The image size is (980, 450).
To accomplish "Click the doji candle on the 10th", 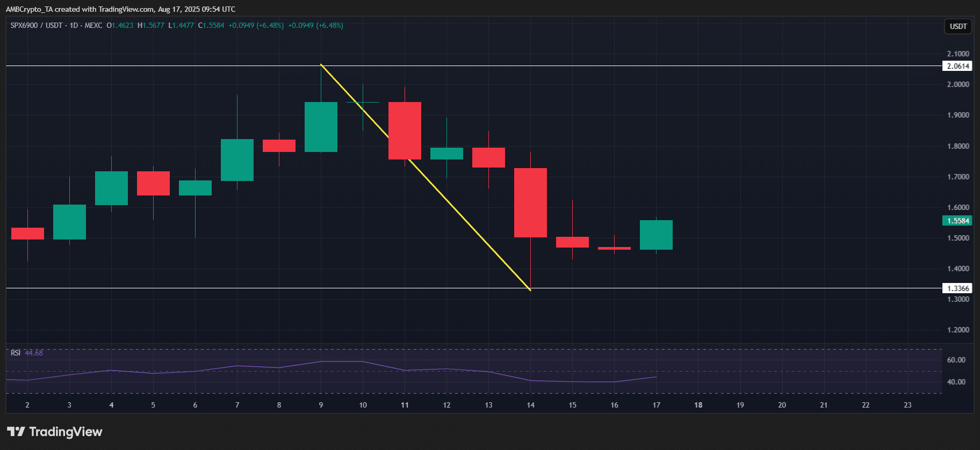I will [363, 102].
